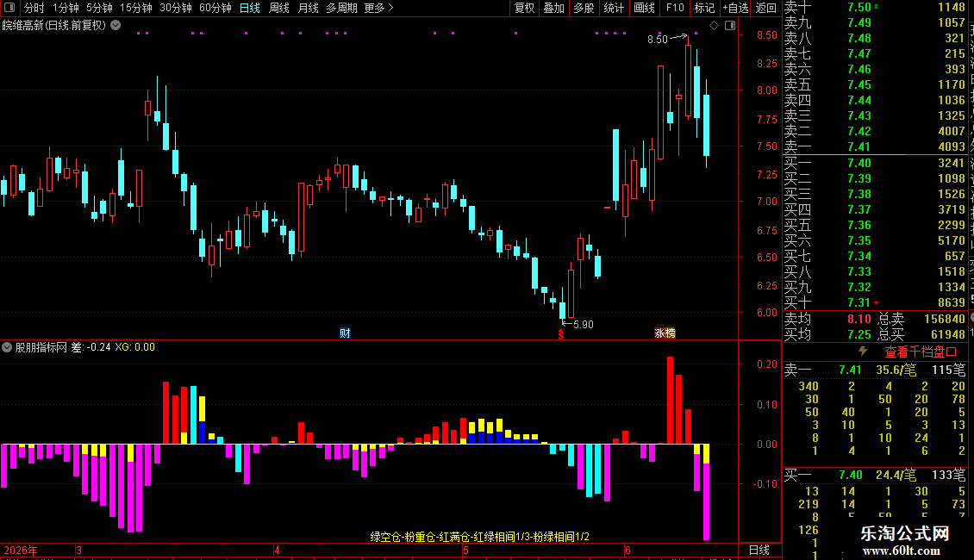Open indicator dropdown beside 股朋指标网

[7, 347]
